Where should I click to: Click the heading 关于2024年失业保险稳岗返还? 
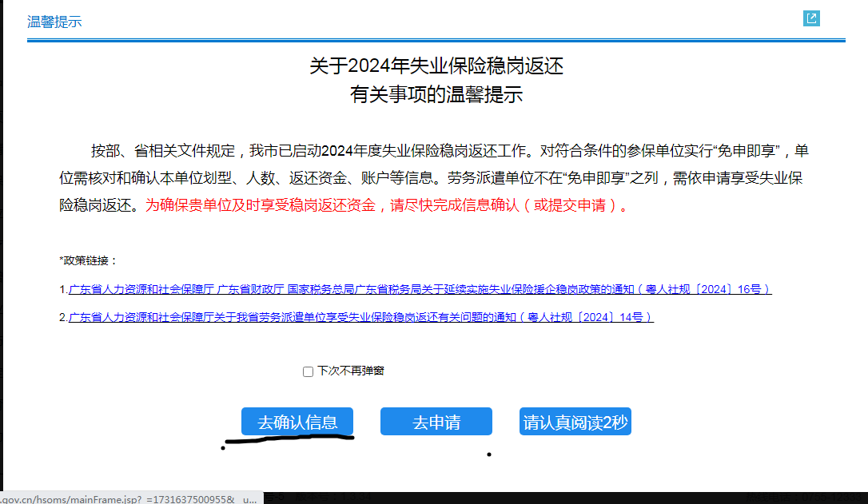click(436, 65)
